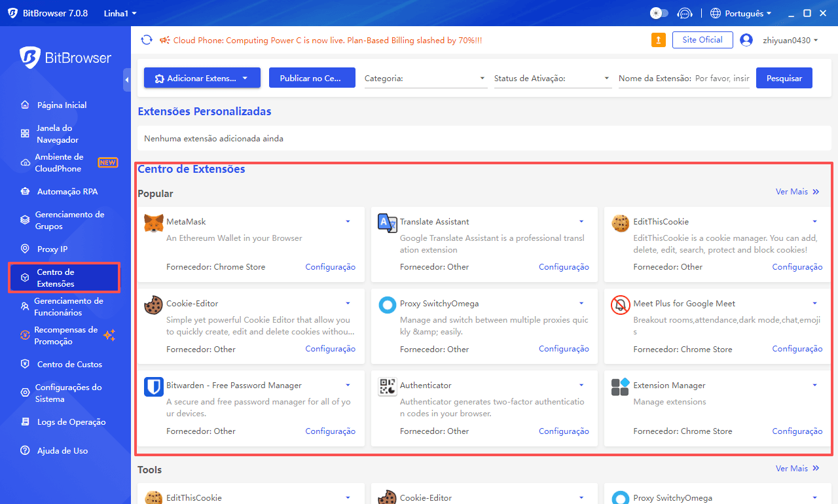Click the Página Inicial home icon
This screenshot has width=838, height=504.
click(26, 105)
